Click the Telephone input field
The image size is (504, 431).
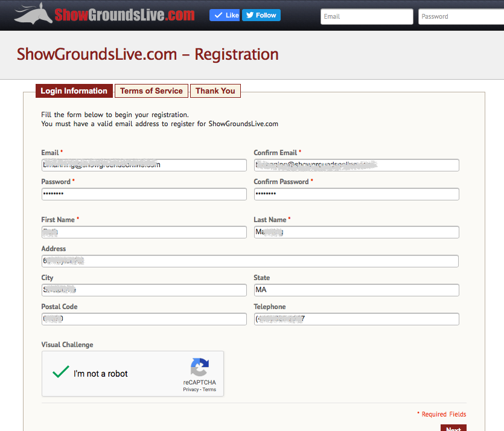point(357,319)
